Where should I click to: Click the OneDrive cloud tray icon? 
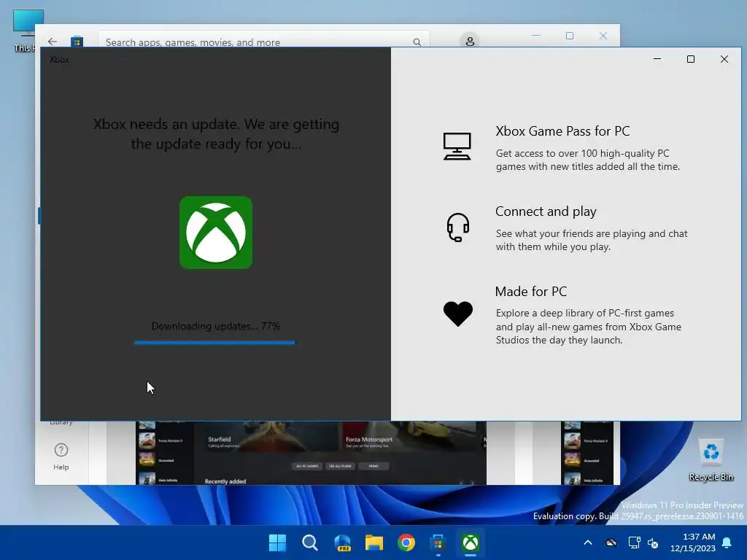tap(611, 542)
